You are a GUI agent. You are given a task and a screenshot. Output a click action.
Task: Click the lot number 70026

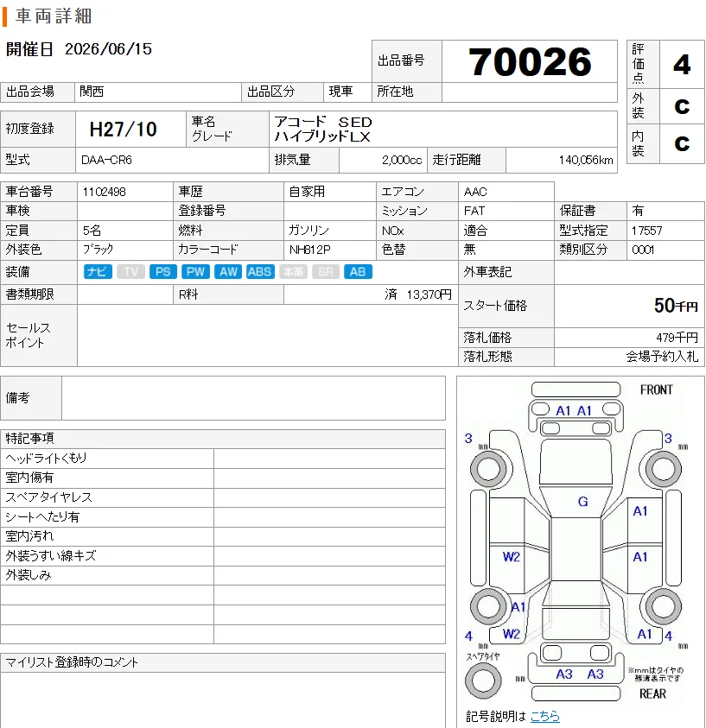(x=530, y=62)
